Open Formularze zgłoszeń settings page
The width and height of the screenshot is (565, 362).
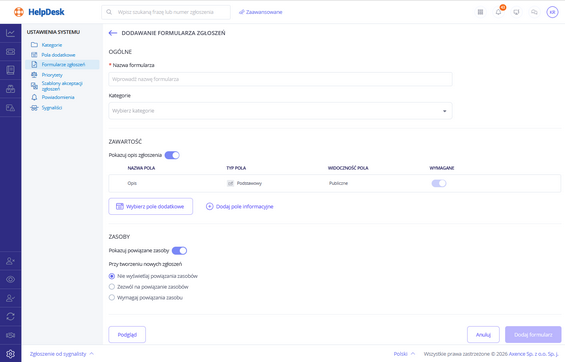(x=63, y=64)
